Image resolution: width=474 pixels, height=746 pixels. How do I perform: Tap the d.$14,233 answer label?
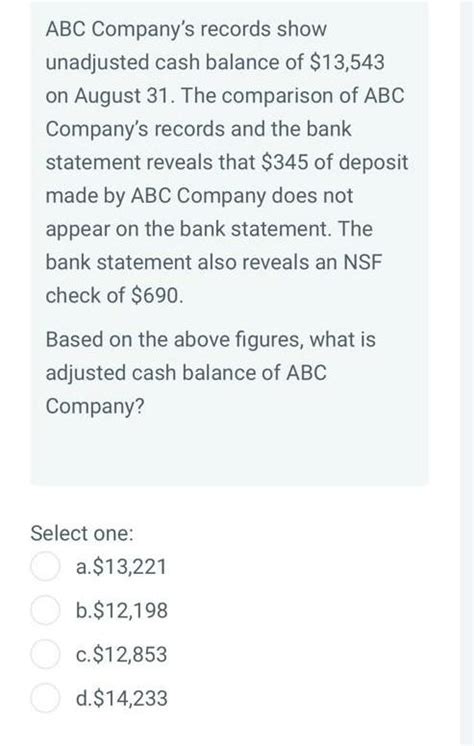click(x=122, y=698)
